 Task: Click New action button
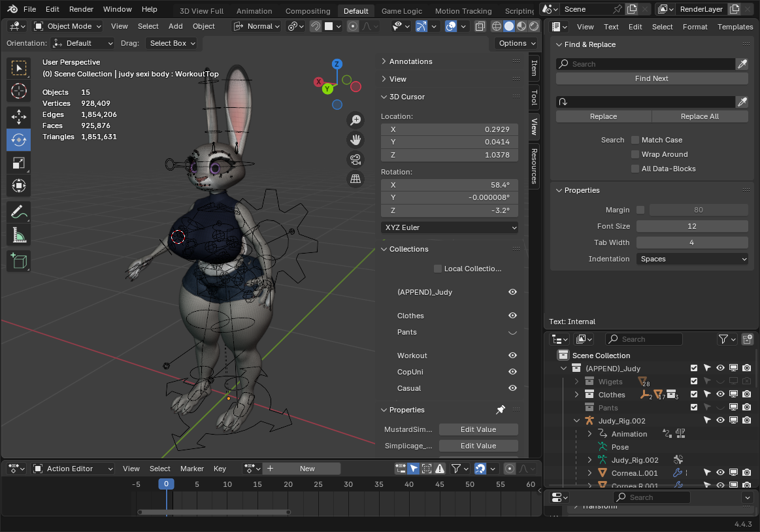pyautogui.click(x=307, y=469)
